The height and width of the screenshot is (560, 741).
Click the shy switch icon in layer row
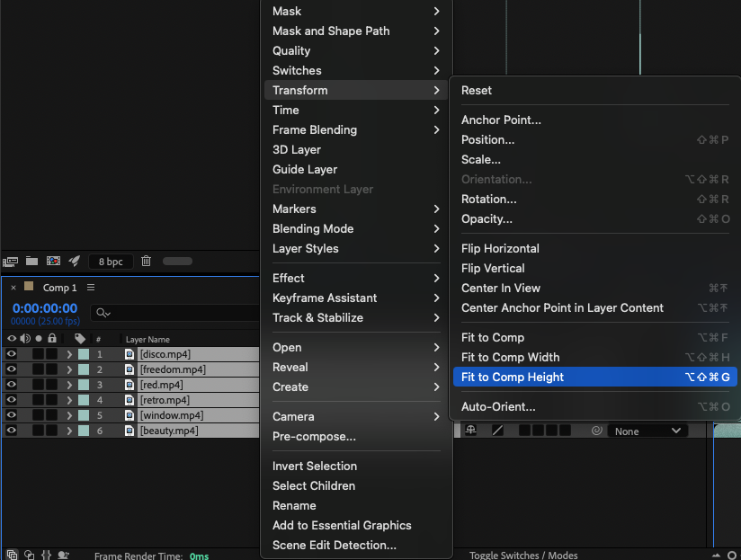click(470, 431)
